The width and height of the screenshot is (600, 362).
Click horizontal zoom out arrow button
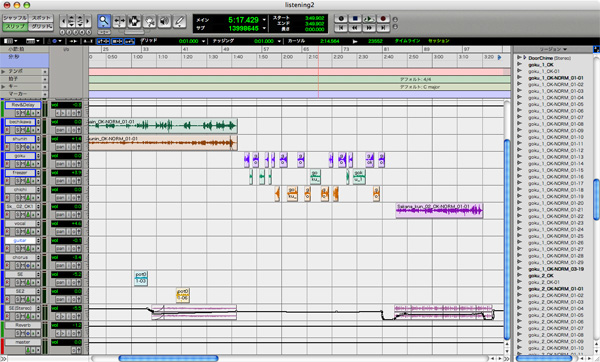click(x=63, y=21)
